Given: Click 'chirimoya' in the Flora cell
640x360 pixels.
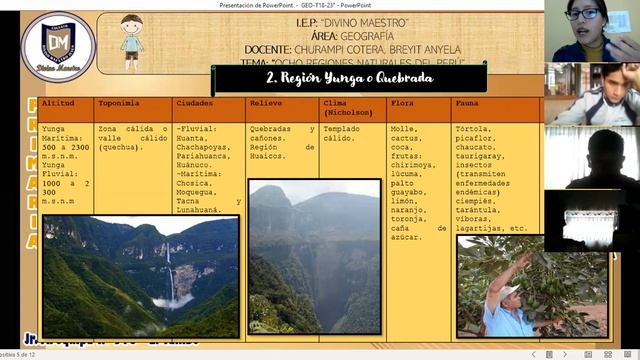Looking at the screenshot, I should 413,165.
